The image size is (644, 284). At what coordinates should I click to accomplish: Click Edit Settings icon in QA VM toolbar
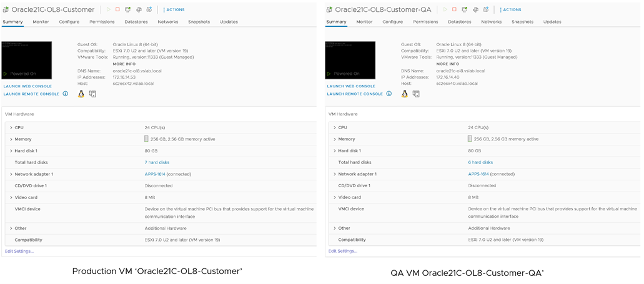click(475, 9)
